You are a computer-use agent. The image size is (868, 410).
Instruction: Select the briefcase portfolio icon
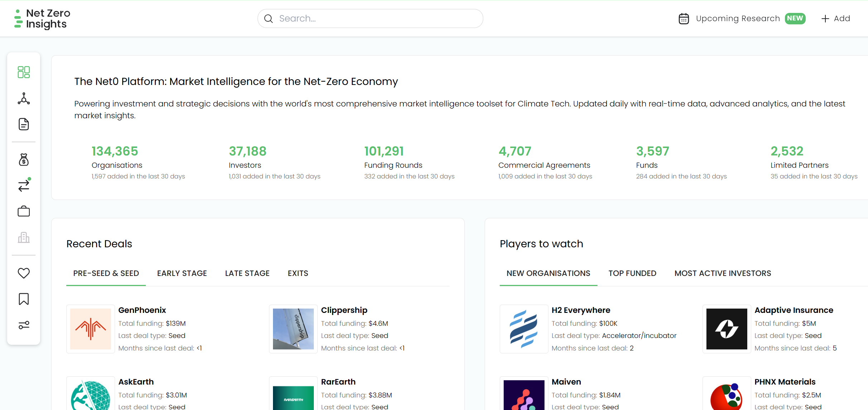click(x=24, y=211)
